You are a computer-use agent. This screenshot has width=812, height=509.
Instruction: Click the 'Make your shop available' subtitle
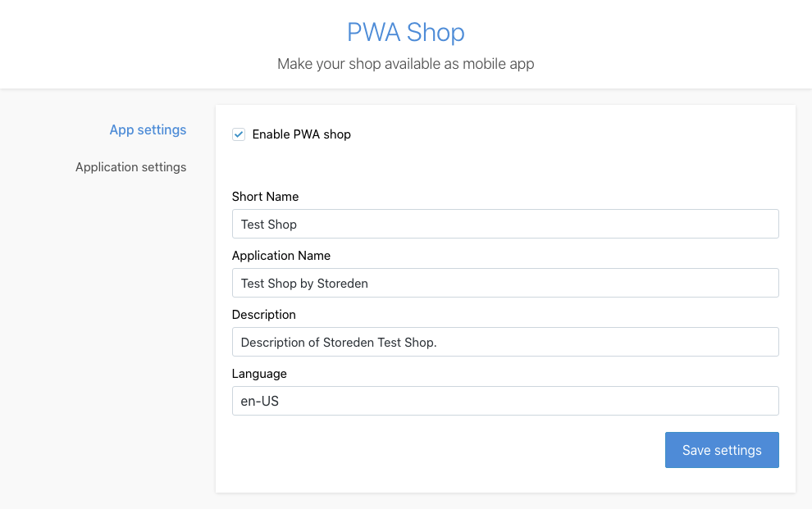pyautogui.click(x=406, y=64)
